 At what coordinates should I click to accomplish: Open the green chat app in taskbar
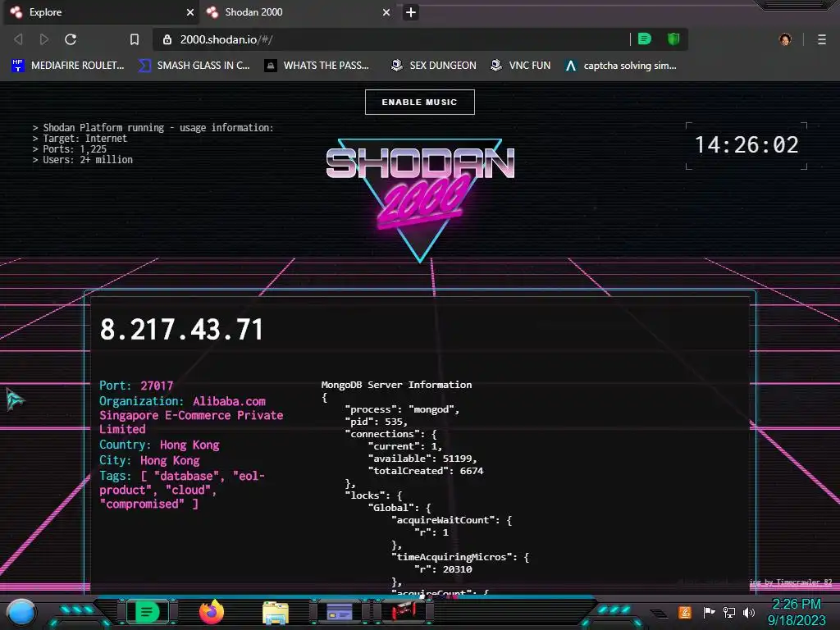[148, 612]
